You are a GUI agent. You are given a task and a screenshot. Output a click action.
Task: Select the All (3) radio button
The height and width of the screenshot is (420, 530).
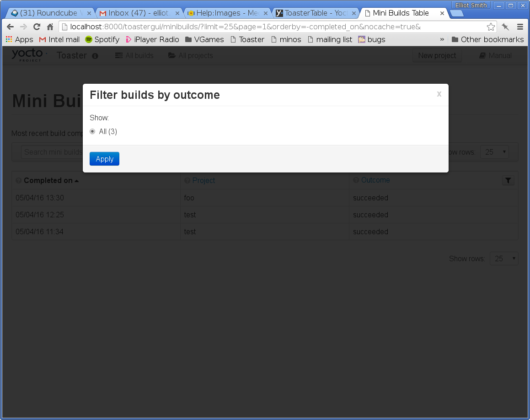click(92, 132)
